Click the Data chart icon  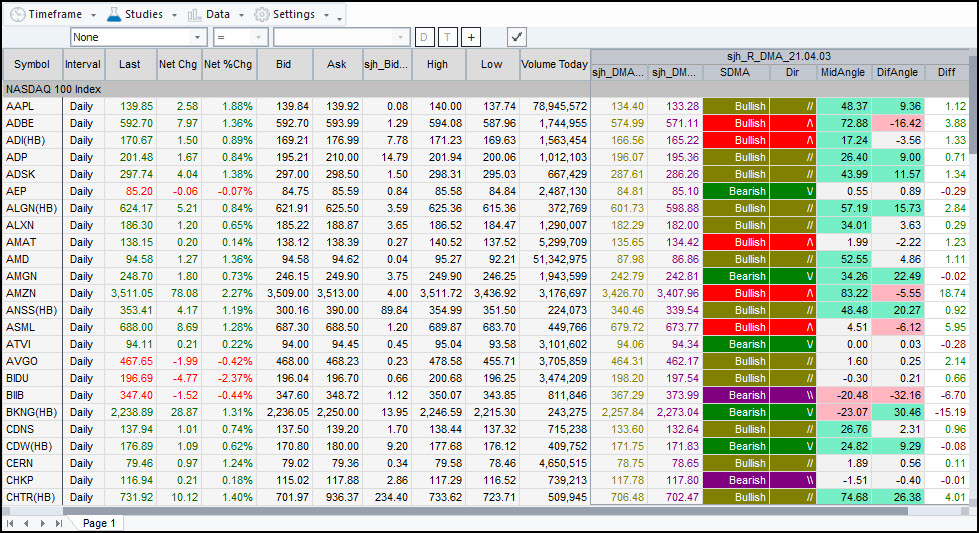(x=194, y=14)
